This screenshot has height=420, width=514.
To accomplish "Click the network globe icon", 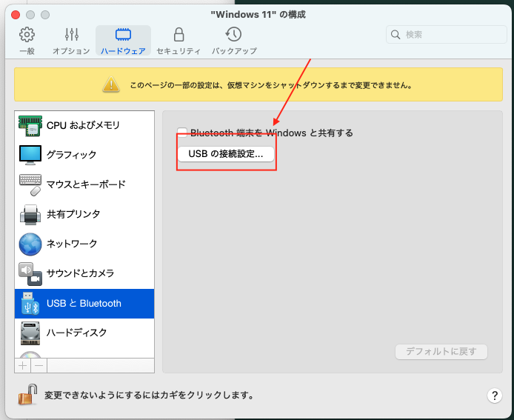I will pos(30,244).
